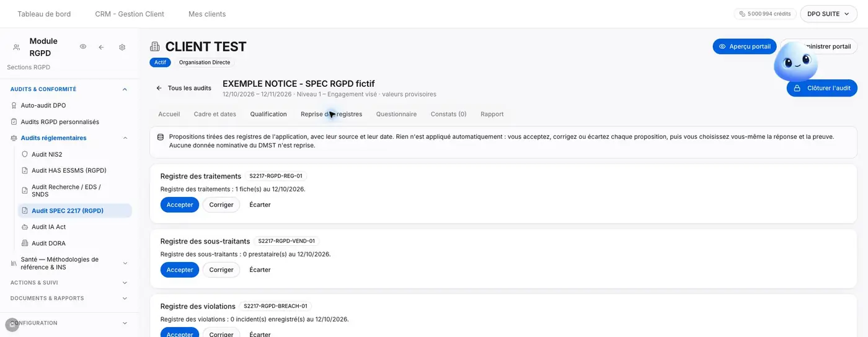Viewport: 868px width, 337px height.
Task: Click the EXEMPLE NOTICE - SPEC RGPD fictif title
Action: click(x=299, y=84)
